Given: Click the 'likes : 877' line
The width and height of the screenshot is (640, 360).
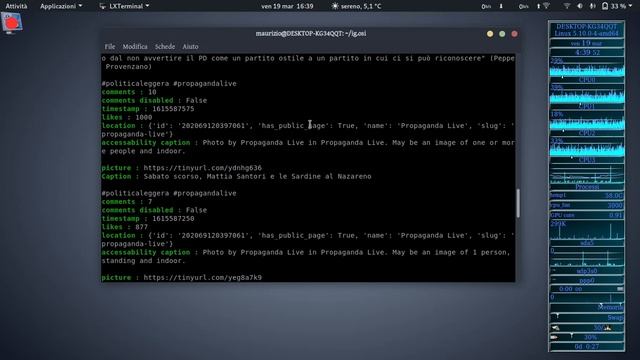Looking at the screenshot, I should (124, 227).
